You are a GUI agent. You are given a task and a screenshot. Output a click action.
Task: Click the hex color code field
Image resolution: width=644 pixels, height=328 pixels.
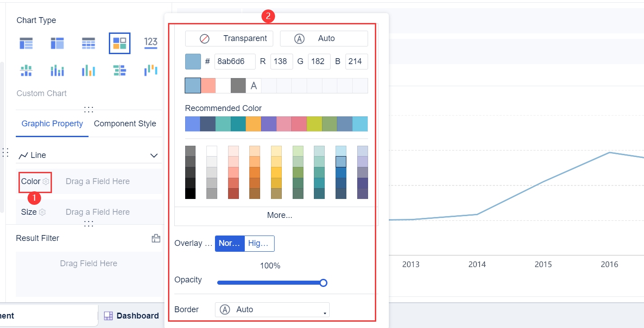tap(235, 61)
